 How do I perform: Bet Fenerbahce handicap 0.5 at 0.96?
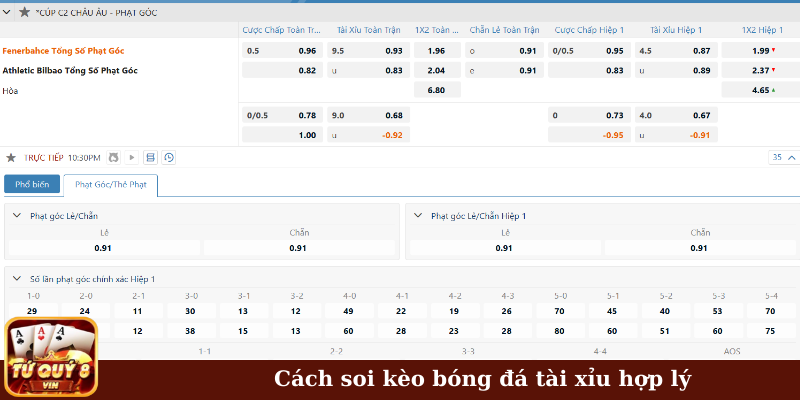tap(283, 51)
